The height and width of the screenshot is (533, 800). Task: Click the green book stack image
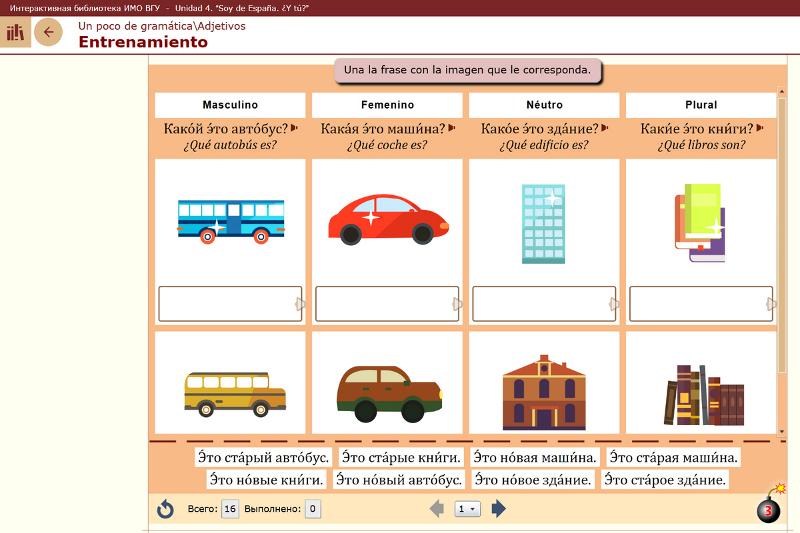pos(699,223)
